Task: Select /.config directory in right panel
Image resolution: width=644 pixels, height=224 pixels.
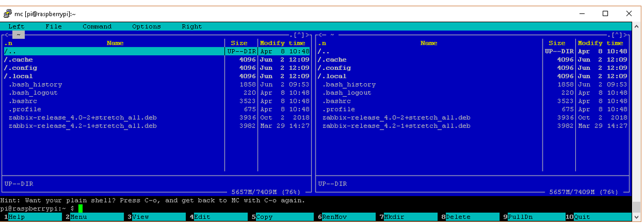Action: tap(472, 68)
